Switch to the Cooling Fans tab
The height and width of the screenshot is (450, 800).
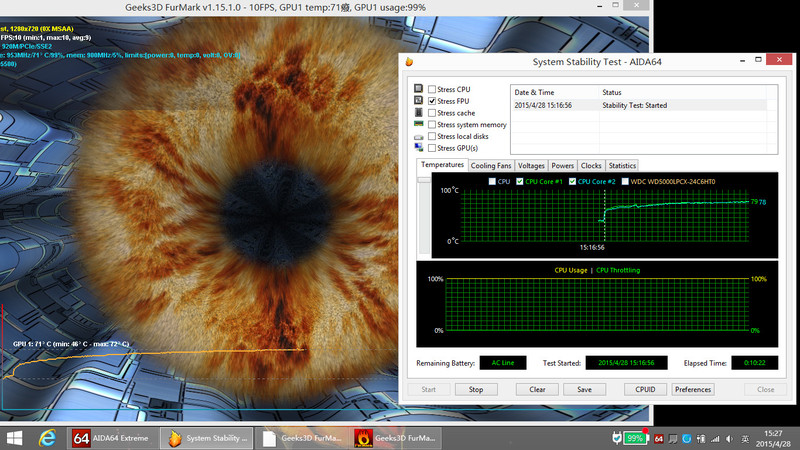(491, 165)
